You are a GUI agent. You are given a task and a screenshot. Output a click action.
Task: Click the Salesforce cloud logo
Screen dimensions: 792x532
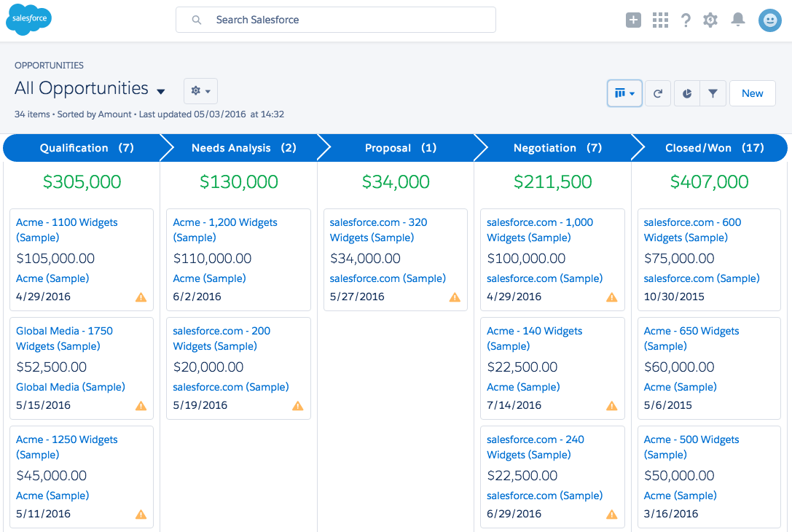(x=29, y=19)
